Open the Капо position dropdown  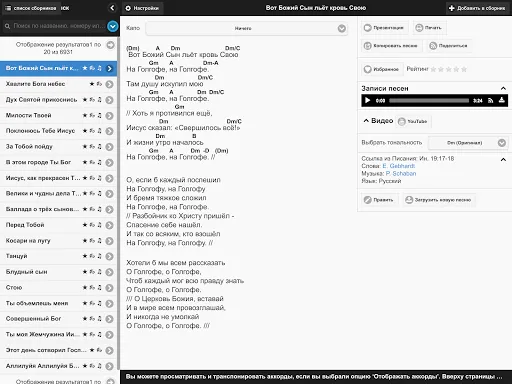(x=247, y=28)
